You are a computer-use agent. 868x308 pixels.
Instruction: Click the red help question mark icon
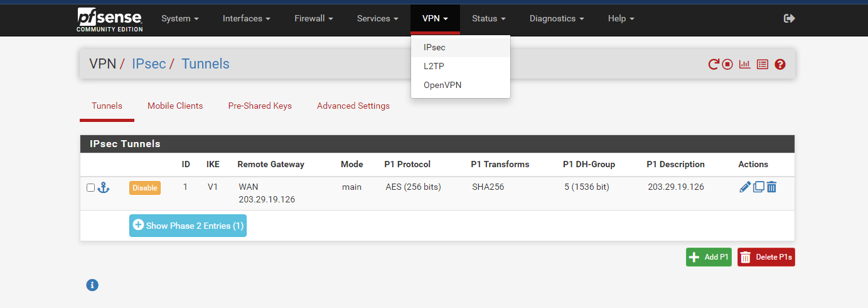click(780, 64)
